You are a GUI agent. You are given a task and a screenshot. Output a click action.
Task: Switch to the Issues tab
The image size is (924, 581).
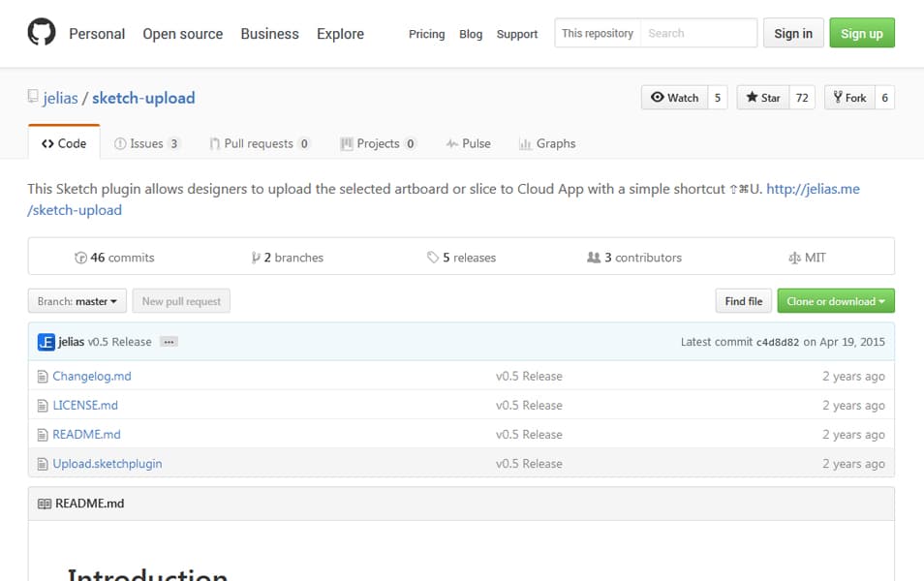[x=146, y=143]
